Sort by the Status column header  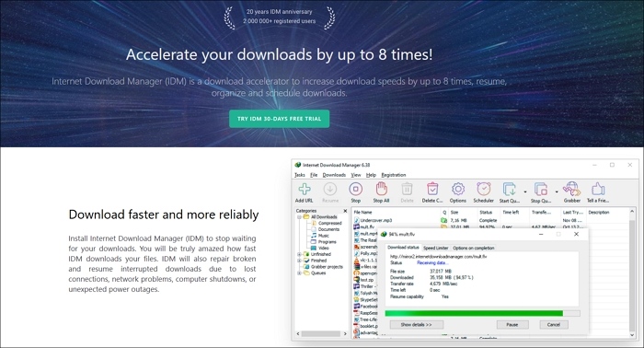486,212
